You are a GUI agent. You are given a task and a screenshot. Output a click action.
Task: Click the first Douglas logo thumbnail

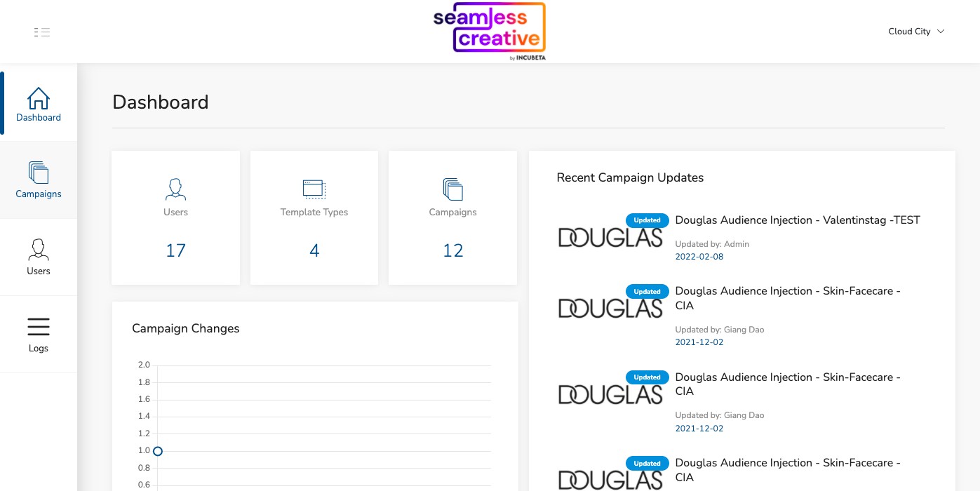coord(610,237)
